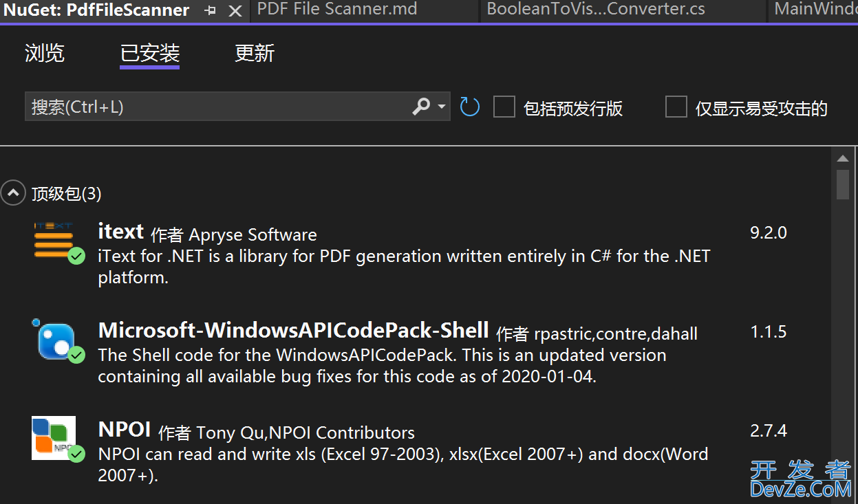Toggle the 仅显示易受攻击的 checkbox
Screen dimensions: 858x504
click(x=676, y=107)
